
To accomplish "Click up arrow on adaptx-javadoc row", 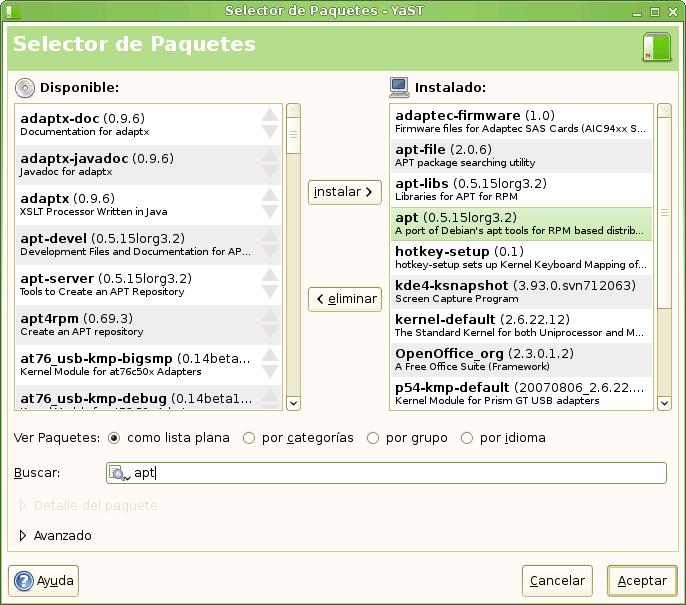I will coord(270,155).
